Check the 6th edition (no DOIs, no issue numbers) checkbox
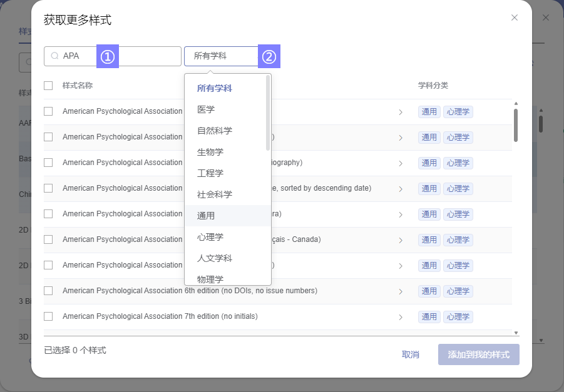Viewport: 564px width, 392px height. (48, 291)
